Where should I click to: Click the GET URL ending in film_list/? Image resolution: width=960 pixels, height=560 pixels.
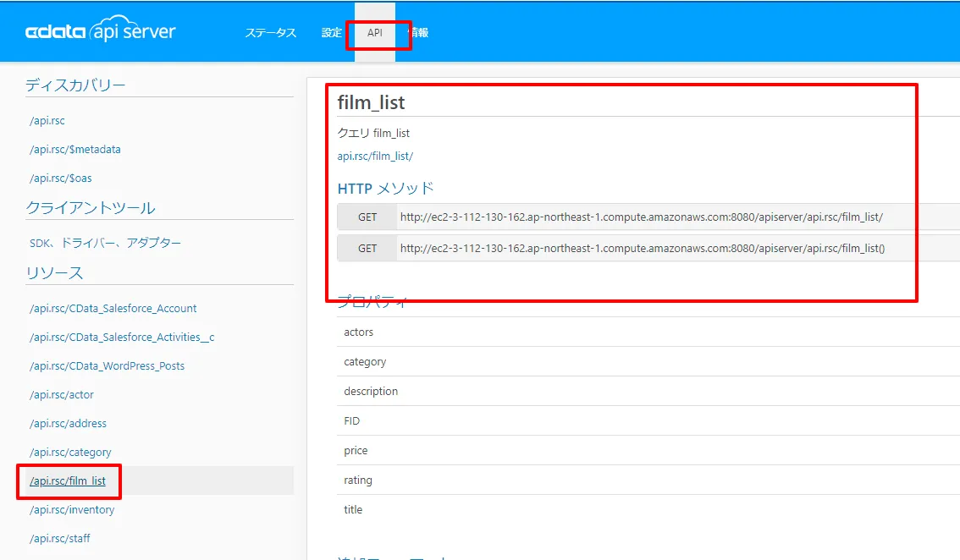pyautogui.click(x=641, y=217)
